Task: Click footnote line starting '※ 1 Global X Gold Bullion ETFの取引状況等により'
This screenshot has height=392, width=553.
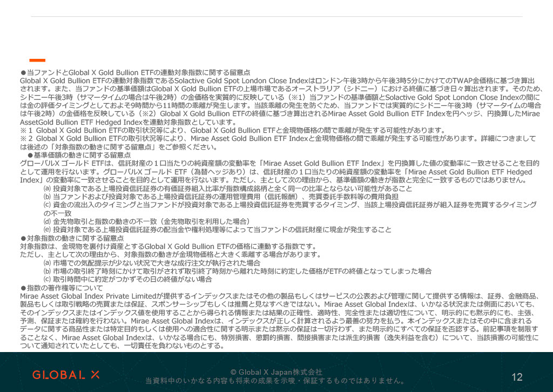Action: (233, 131)
